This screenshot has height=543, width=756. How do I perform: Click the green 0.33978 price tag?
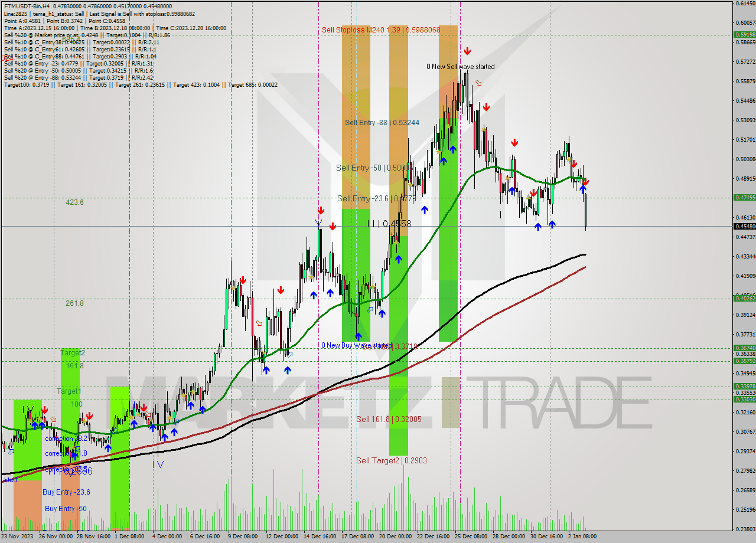(744, 386)
